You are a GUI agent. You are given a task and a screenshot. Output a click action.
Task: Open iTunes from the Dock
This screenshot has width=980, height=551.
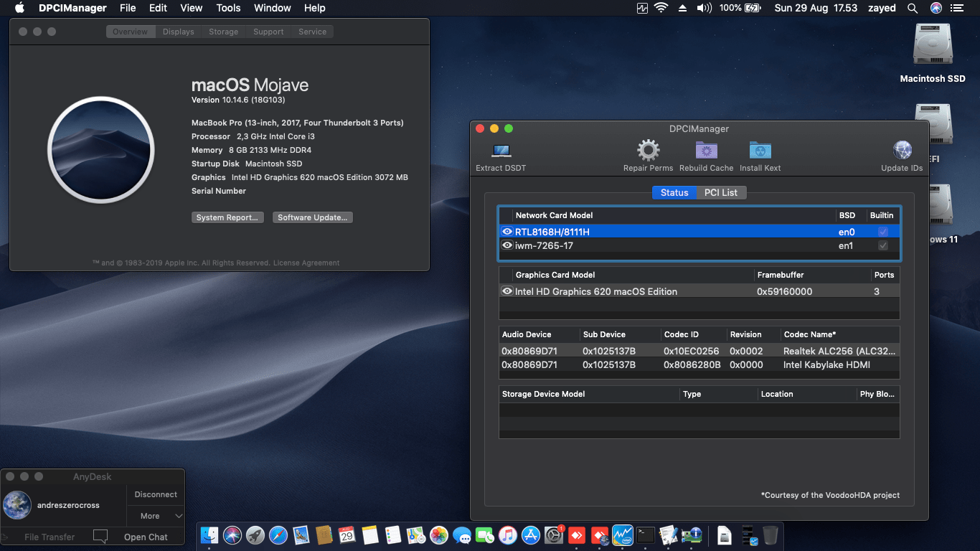pos(508,534)
